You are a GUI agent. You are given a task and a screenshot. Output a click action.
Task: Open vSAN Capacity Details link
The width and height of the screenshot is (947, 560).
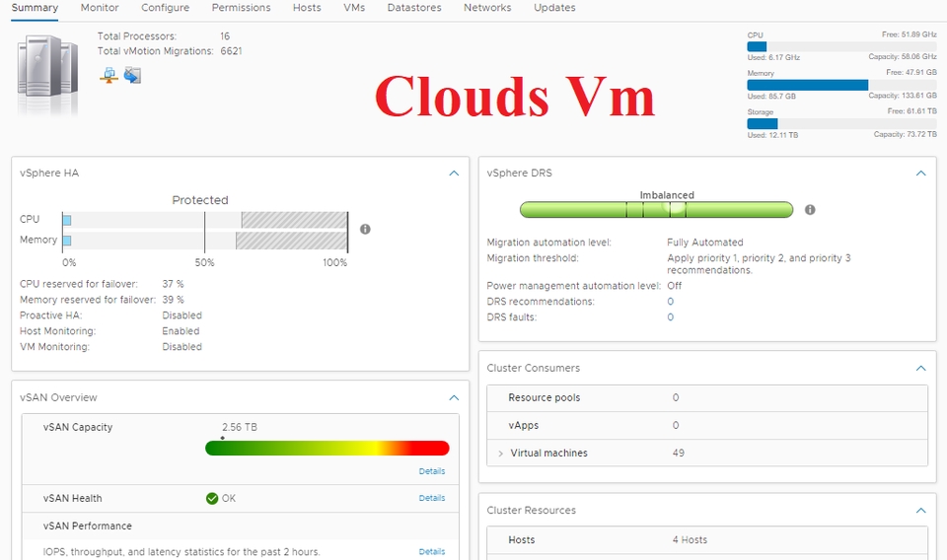point(432,471)
